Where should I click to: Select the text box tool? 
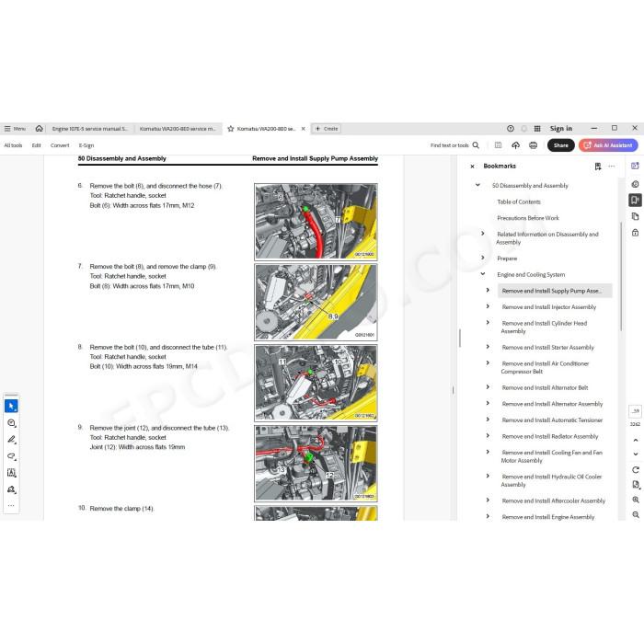pos(11,473)
